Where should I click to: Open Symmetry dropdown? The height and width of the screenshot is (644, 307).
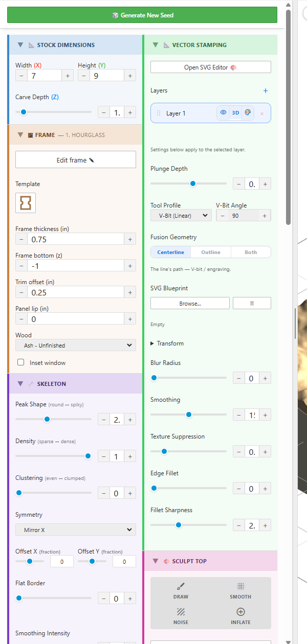point(76,530)
